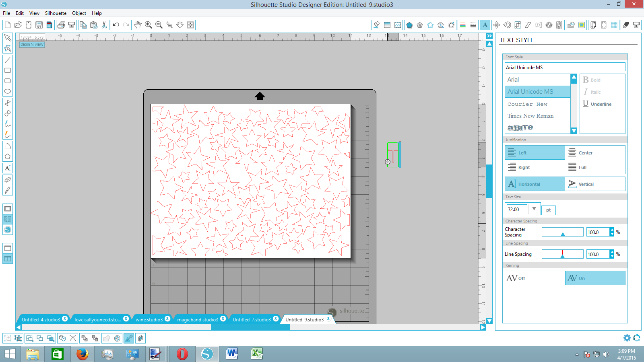Open the Rotate panel icon

[x=507, y=25]
